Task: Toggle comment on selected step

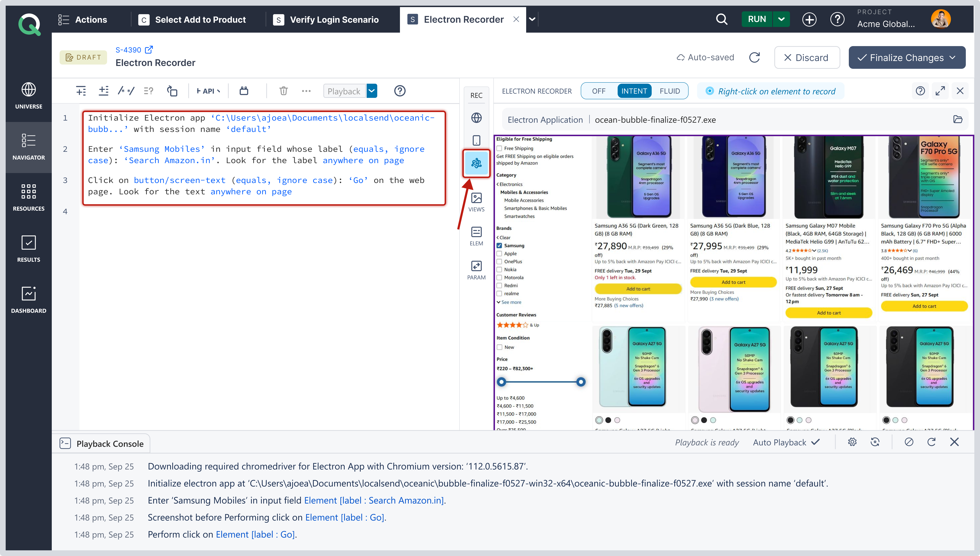Action: pyautogui.click(x=126, y=91)
